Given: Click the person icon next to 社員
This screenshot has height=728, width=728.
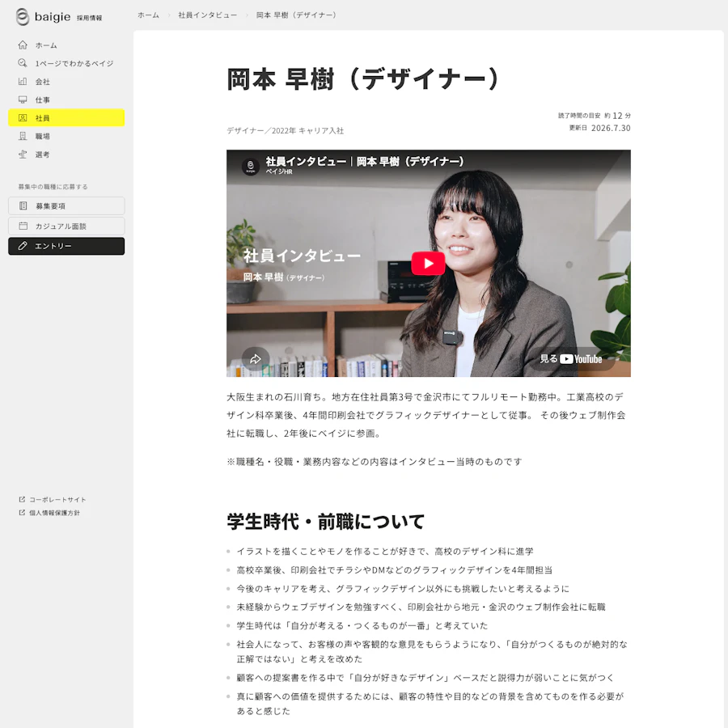Looking at the screenshot, I should pyautogui.click(x=23, y=118).
